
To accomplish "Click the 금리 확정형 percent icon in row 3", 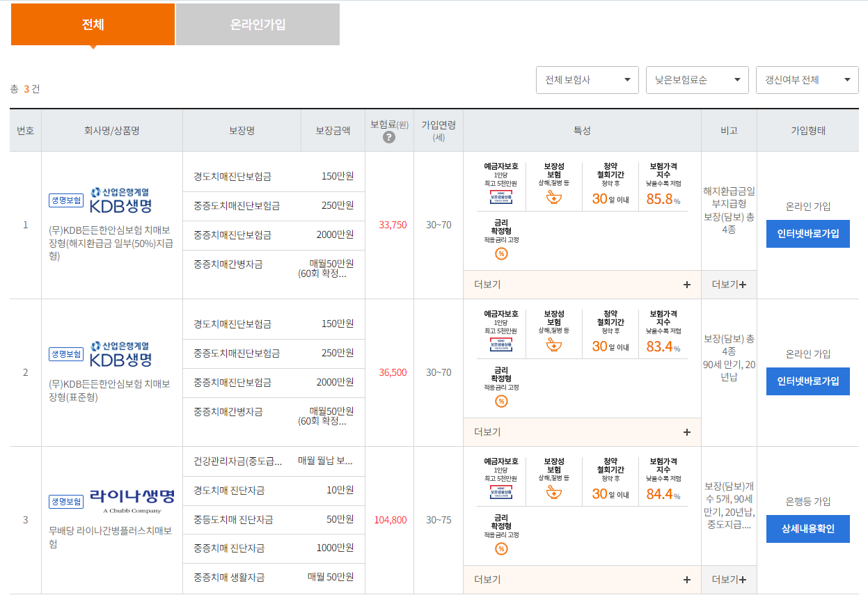I will coord(501,548).
